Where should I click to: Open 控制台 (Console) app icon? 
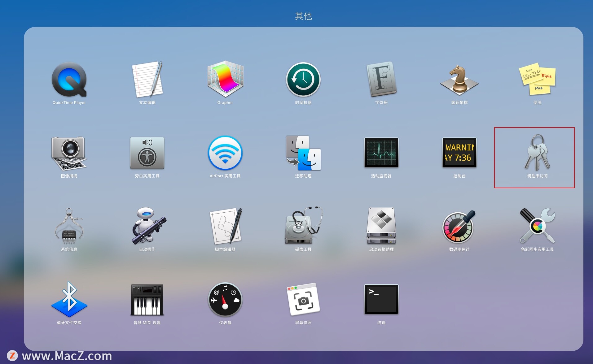(459, 153)
